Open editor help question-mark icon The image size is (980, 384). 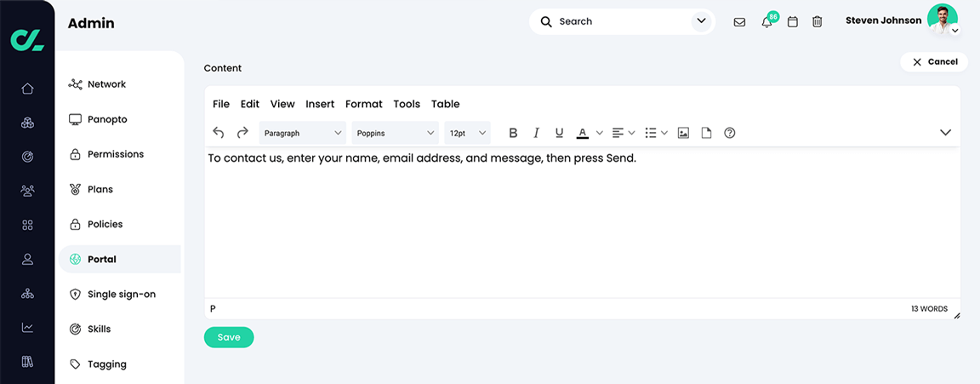coord(729,133)
